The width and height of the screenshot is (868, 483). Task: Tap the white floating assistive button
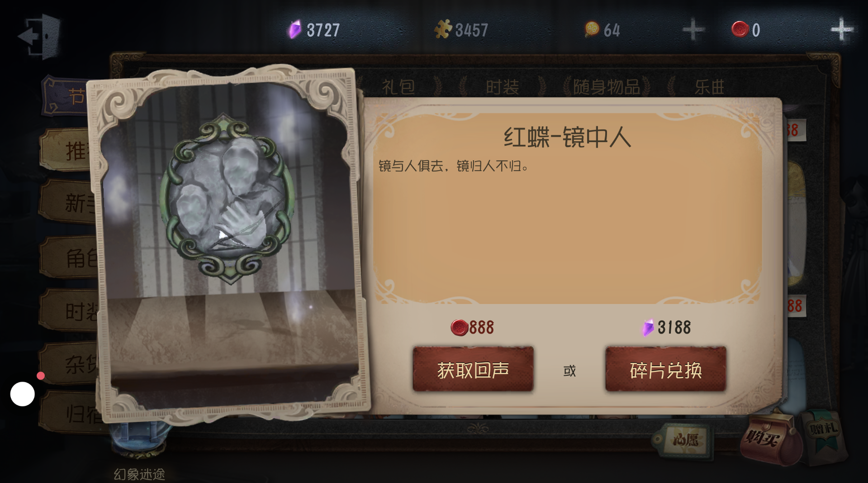click(x=23, y=394)
